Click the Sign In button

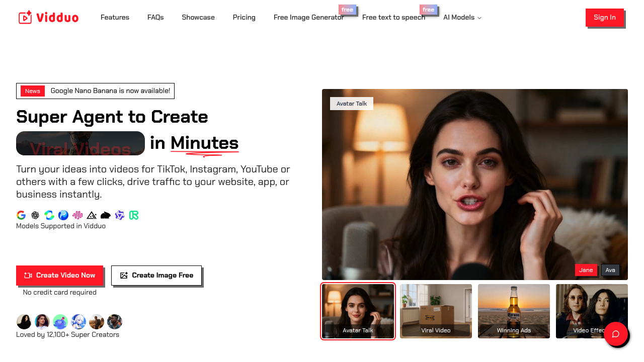click(x=604, y=17)
